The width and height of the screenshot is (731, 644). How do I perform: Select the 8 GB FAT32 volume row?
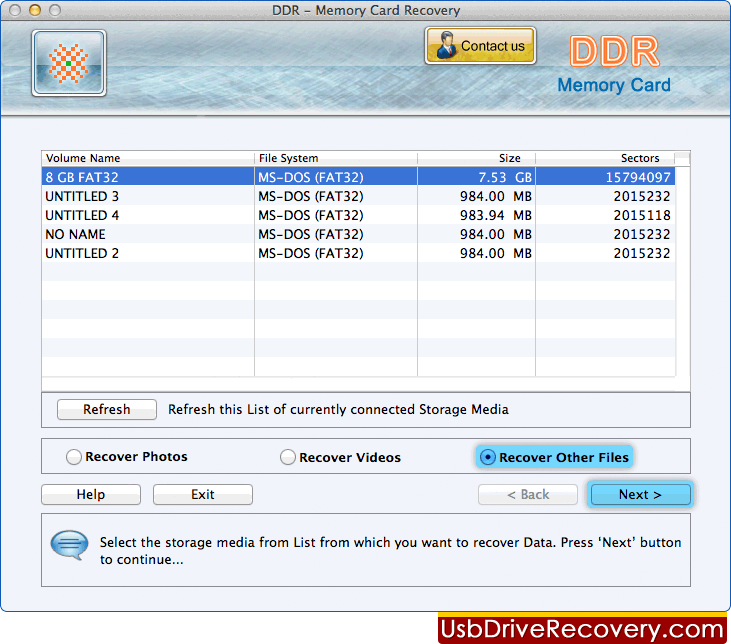(x=358, y=177)
